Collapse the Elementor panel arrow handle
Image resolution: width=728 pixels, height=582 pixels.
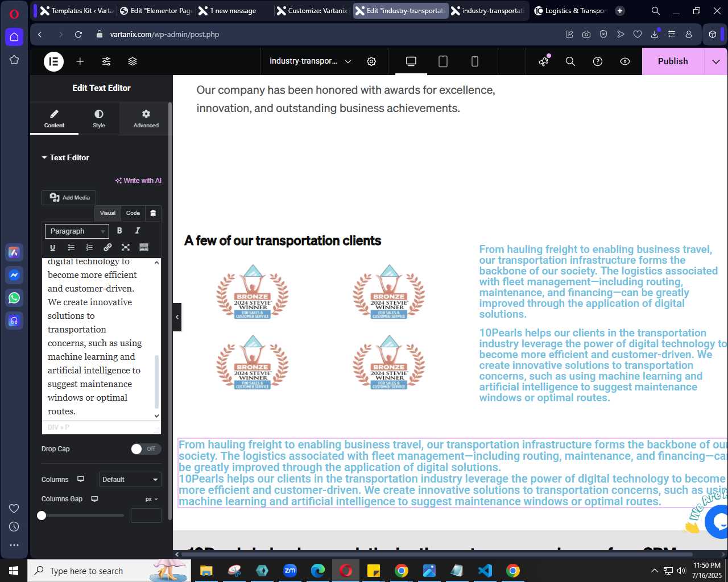click(177, 317)
